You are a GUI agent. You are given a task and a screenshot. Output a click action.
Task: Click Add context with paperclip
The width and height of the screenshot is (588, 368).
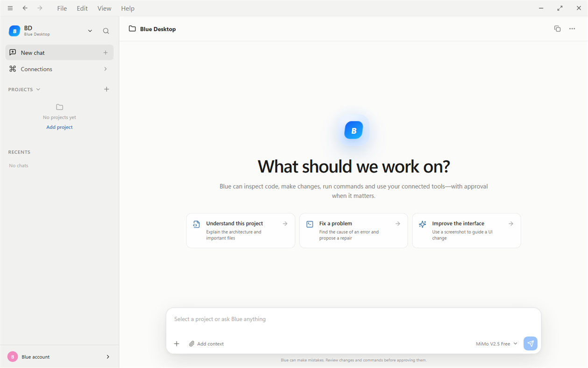tap(206, 344)
